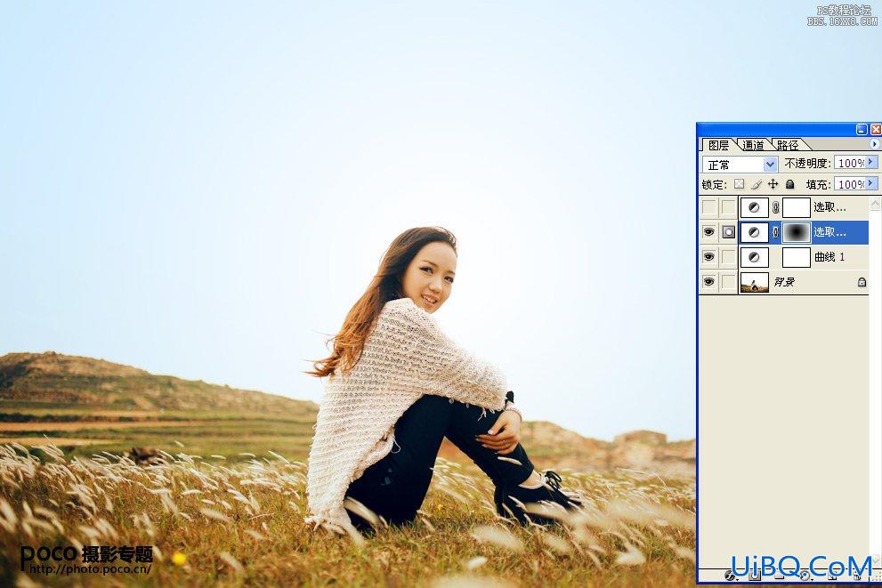Image resolution: width=882 pixels, height=588 pixels.
Task: Click adjustment icon of 曲线 1 layer
Action: tap(755, 257)
